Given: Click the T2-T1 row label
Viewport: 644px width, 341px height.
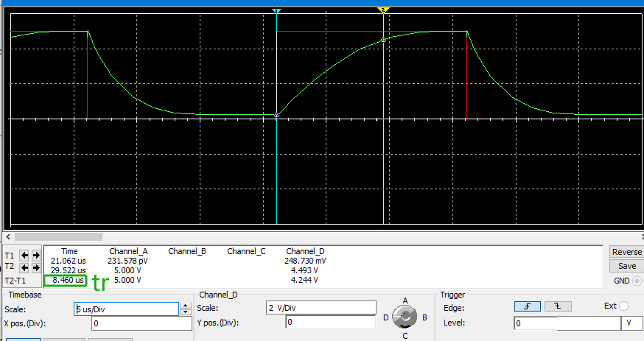Looking at the screenshot, I should coord(15,281).
